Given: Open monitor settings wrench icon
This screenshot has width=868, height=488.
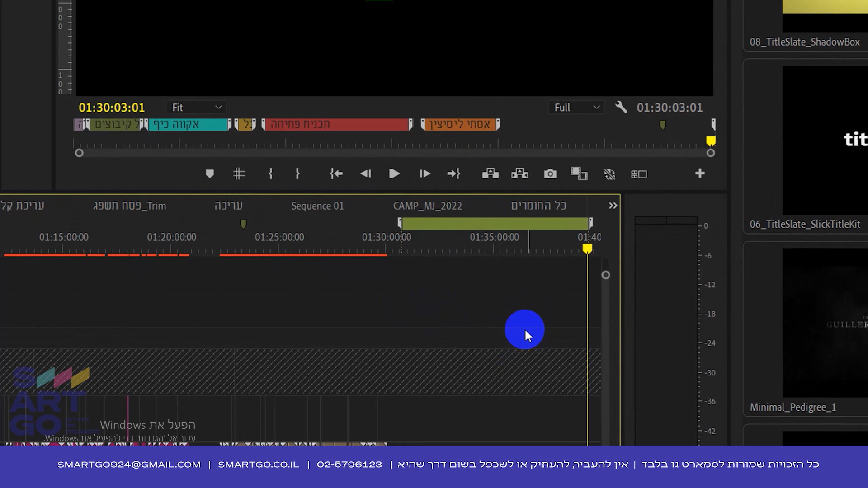Looking at the screenshot, I should [621, 108].
